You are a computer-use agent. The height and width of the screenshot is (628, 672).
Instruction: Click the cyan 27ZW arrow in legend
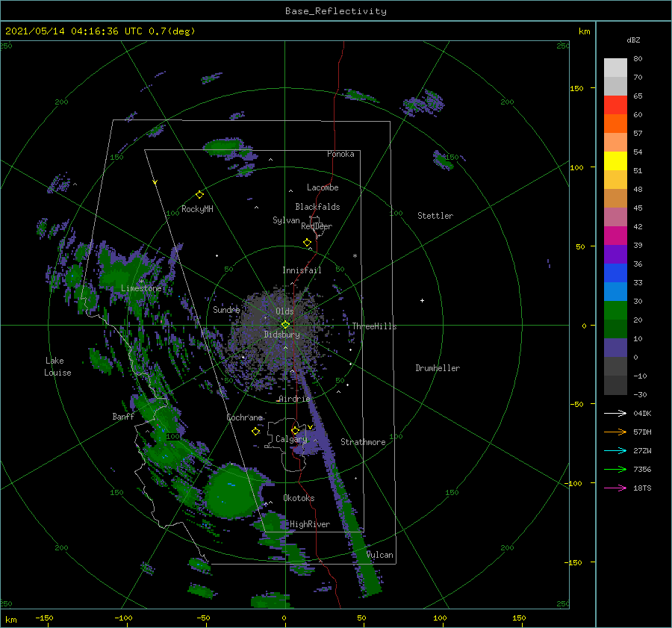click(615, 450)
